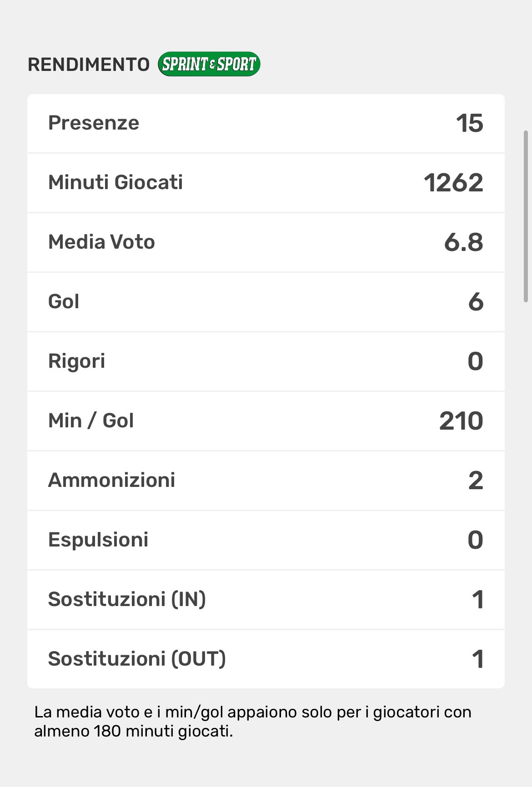Image resolution: width=532 pixels, height=787 pixels.
Task: Click the Ammonizioni value 2
Action: click(x=475, y=481)
